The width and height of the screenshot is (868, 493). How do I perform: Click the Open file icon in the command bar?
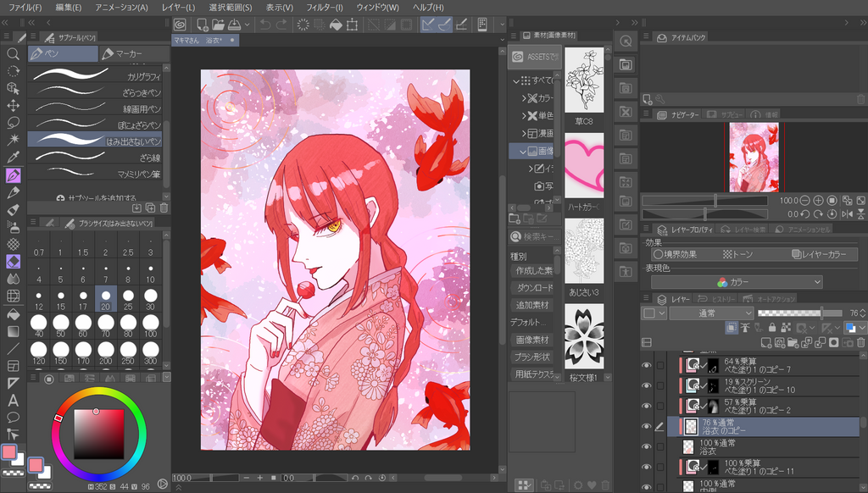tap(218, 25)
